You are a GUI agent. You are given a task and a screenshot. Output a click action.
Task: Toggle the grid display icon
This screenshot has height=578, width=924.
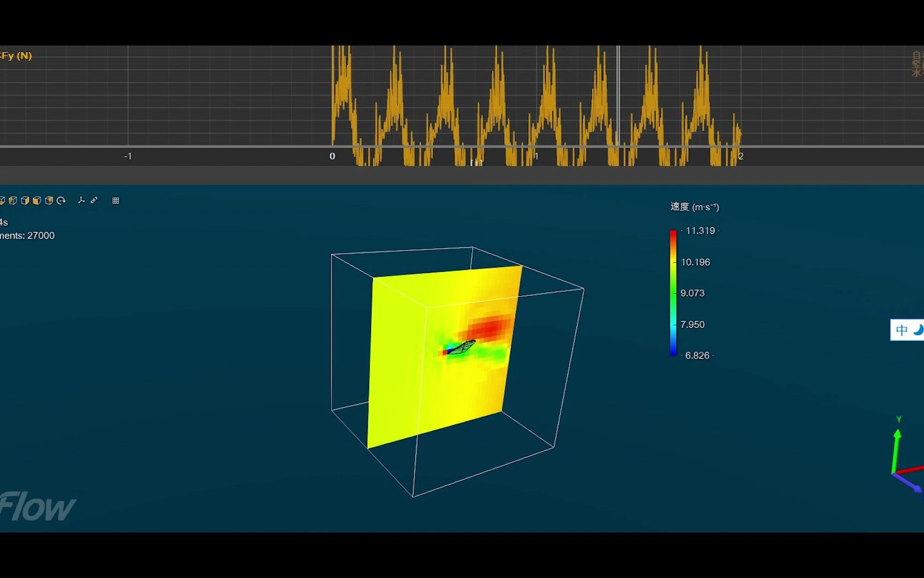tap(115, 201)
